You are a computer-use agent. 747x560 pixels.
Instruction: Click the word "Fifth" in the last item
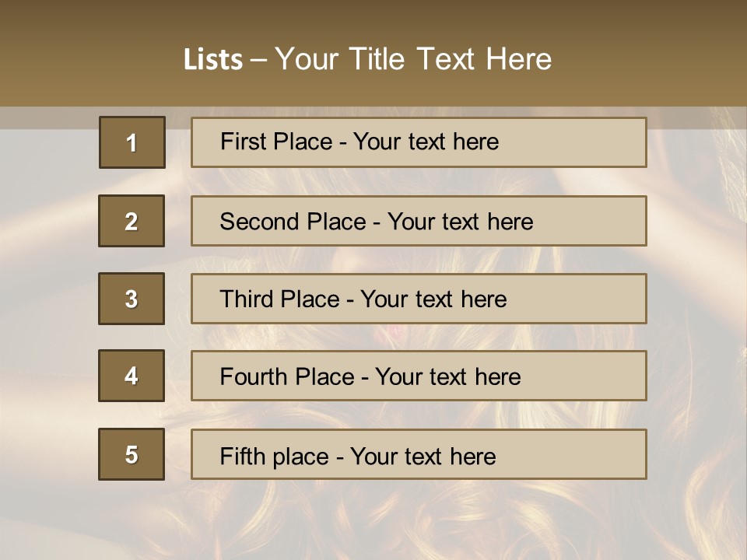(x=242, y=456)
